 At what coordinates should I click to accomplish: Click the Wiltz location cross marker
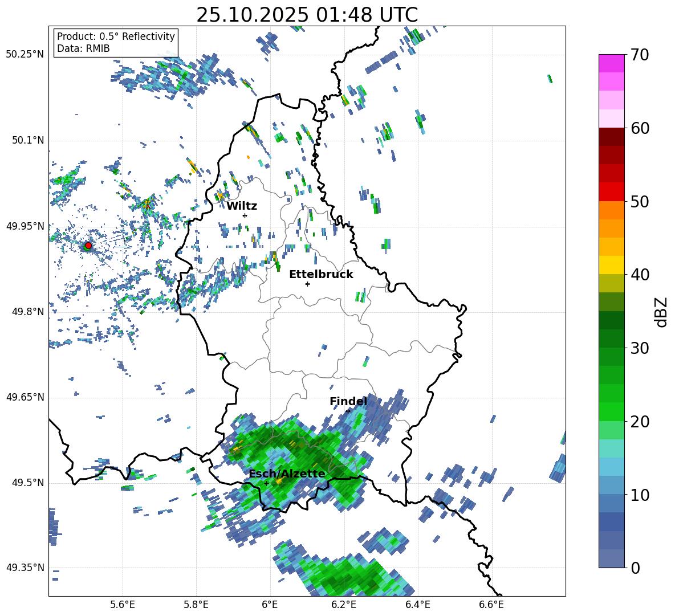pyautogui.click(x=245, y=215)
